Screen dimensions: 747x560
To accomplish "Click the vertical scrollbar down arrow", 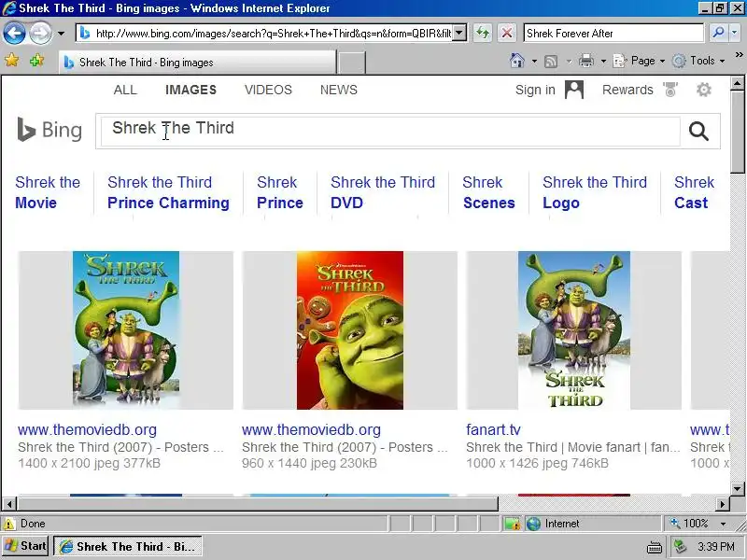I will (738, 488).
